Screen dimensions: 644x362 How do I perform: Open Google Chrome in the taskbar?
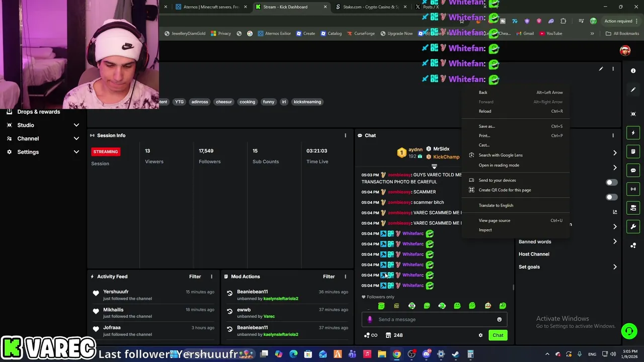396,354
